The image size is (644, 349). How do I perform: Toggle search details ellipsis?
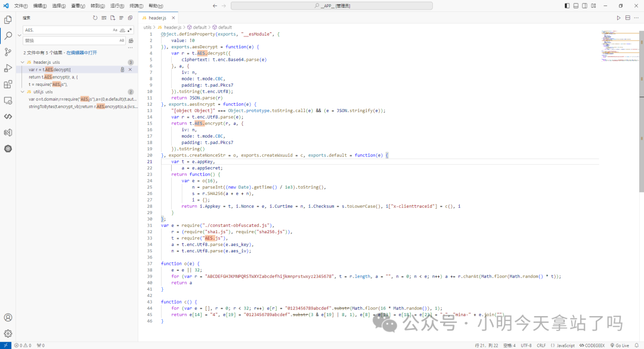pos(130,48)
